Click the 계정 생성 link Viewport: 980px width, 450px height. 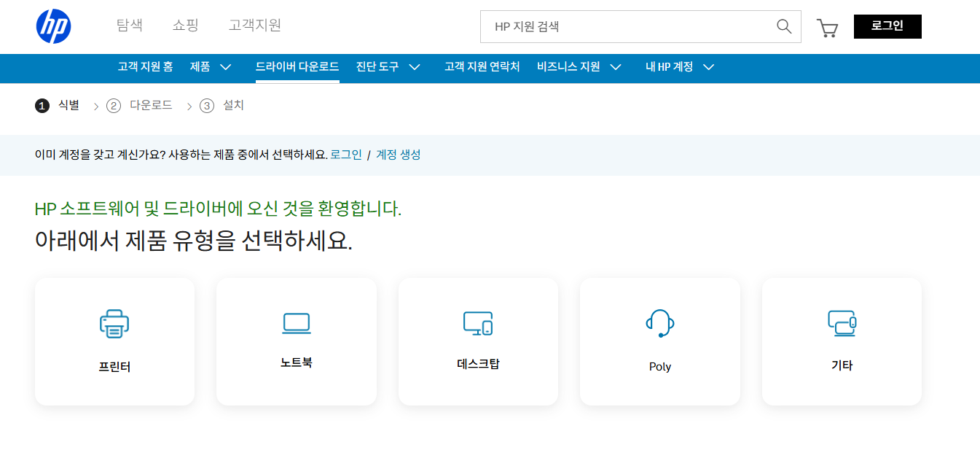pos(399,155)
